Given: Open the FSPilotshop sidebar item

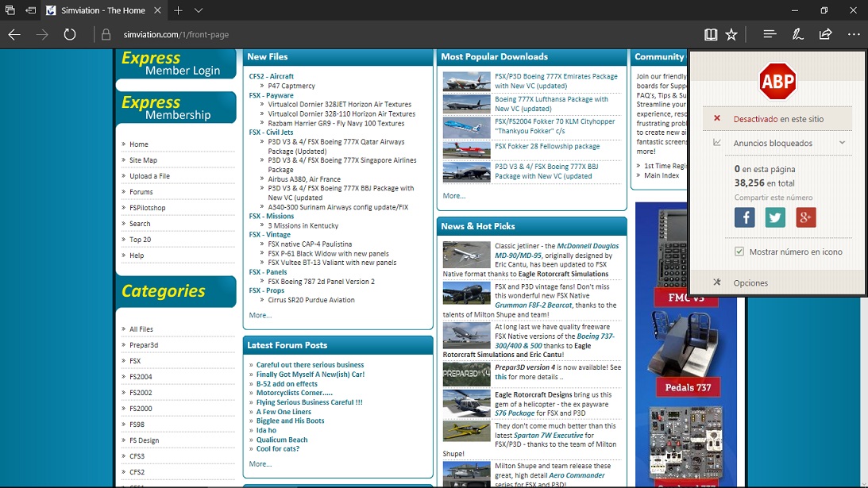Looking at the screenshot, I should click(x=147, y=208).
